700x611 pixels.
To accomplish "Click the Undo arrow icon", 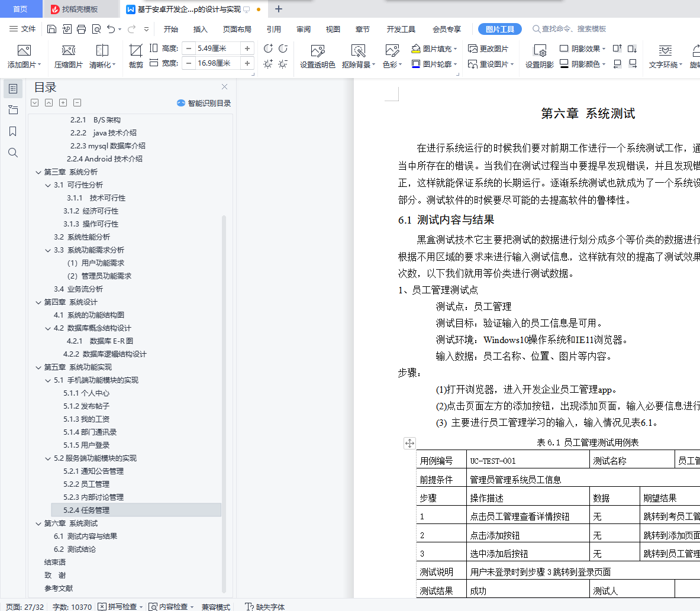I will point(111,29).
